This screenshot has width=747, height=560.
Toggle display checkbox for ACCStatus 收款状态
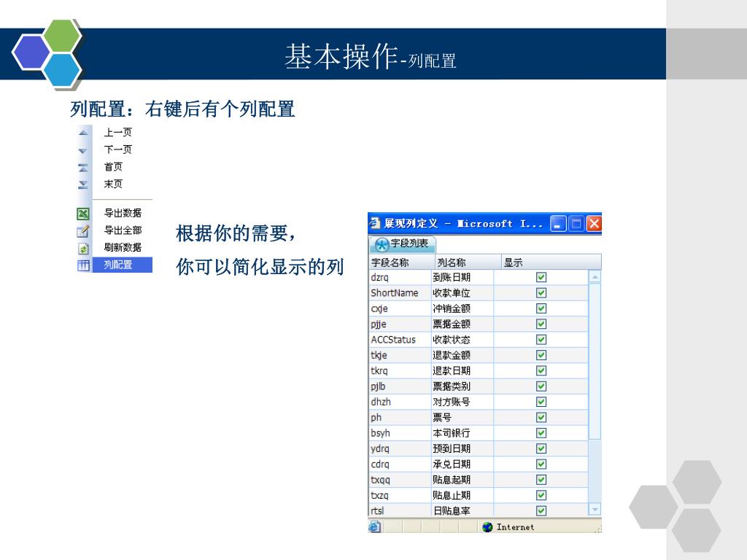(x=541, y=340)
